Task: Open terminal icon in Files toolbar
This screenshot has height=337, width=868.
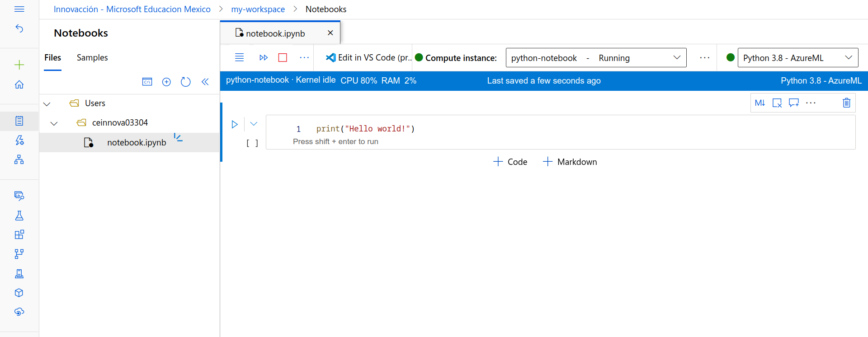Action: [x=147, y=82]
